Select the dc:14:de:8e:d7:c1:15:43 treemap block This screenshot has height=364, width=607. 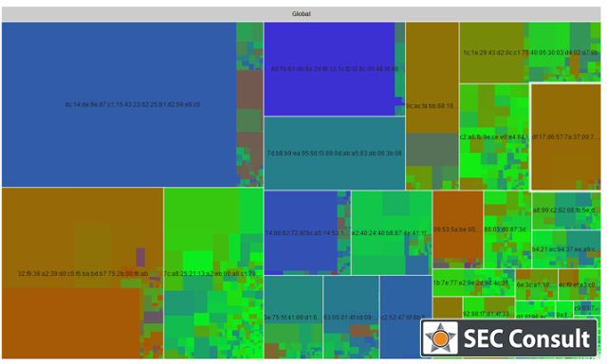[133, 104]
